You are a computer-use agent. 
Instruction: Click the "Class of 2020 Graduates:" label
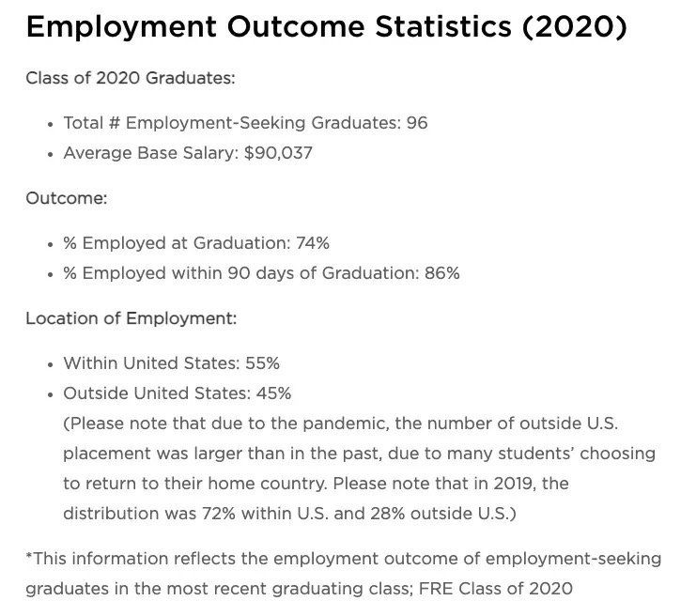pos(130,77)
